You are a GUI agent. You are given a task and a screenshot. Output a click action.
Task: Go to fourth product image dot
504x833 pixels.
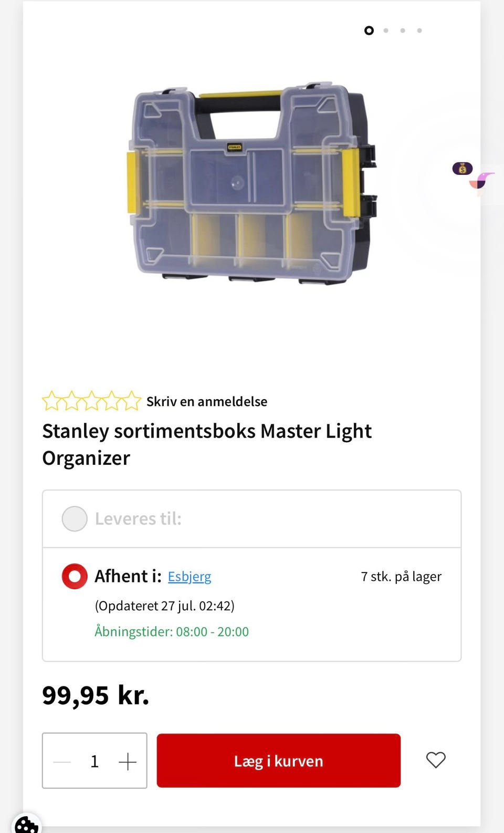[419, 30]
